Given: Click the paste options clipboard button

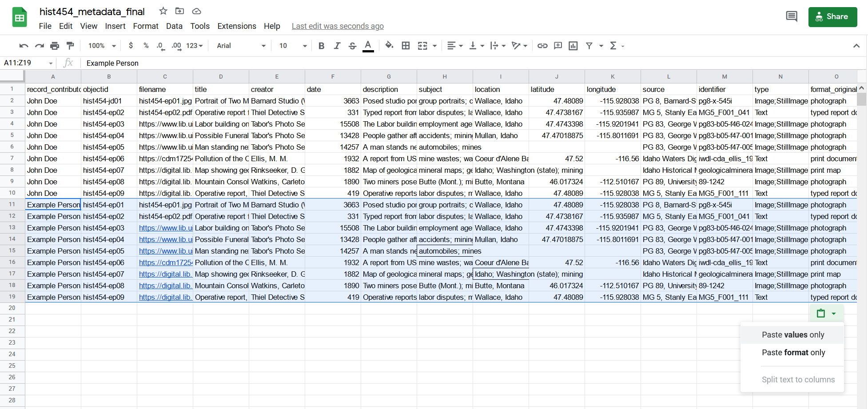Looking at the screenshot, I should (x=826, y=314).
